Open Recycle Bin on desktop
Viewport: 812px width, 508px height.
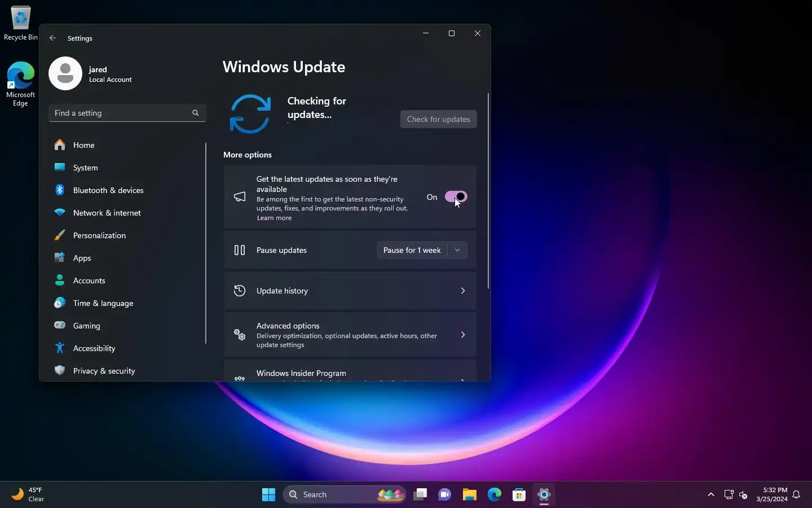[21, 23]
